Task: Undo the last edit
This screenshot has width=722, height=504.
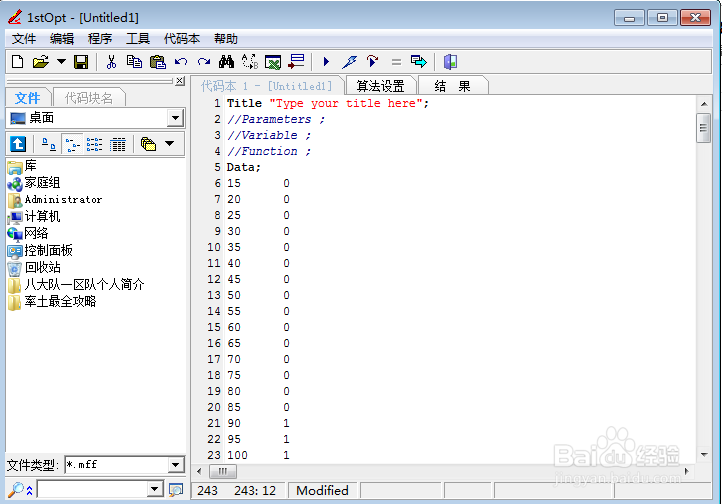Action: click(181, 62)
